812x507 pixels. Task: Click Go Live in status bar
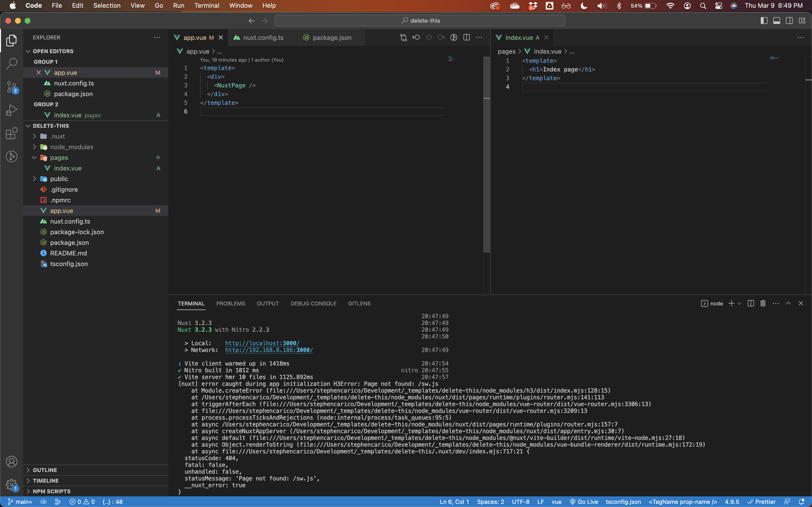(x=584, y=502)
